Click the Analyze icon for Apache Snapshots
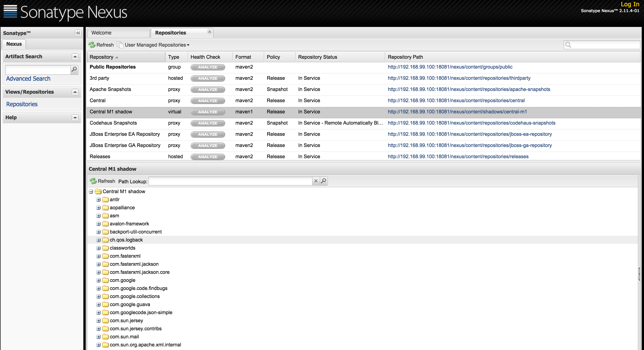 [x=207, y=90]
